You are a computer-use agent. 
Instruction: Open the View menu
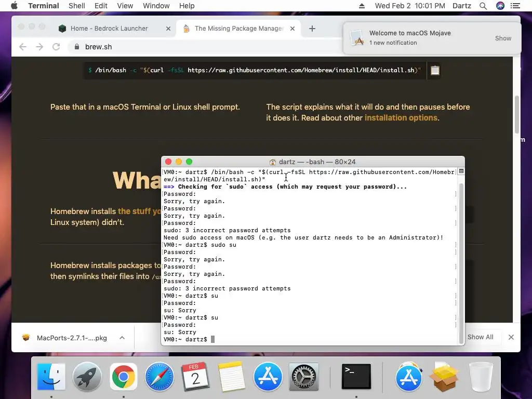click(x=125, y=6)
